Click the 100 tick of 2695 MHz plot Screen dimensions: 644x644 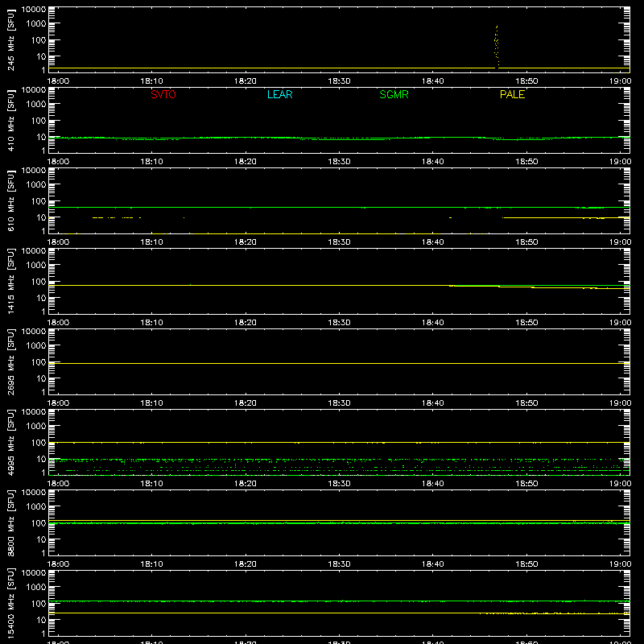[x=39, y=362]
